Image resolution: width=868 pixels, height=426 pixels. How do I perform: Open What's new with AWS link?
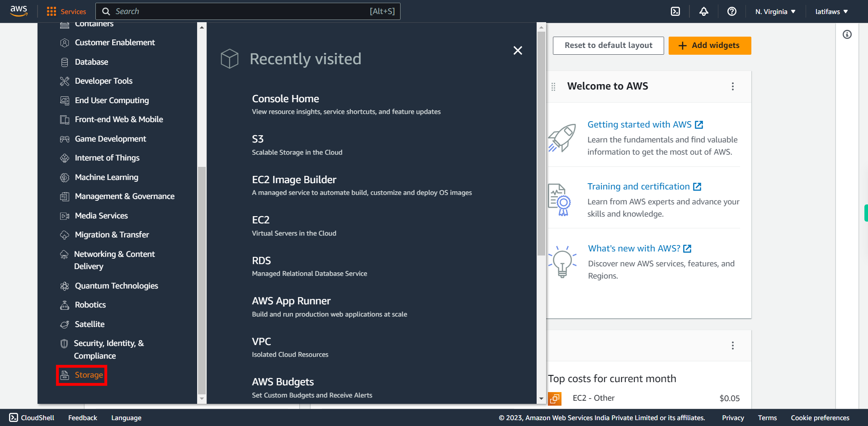pos(640,248)
